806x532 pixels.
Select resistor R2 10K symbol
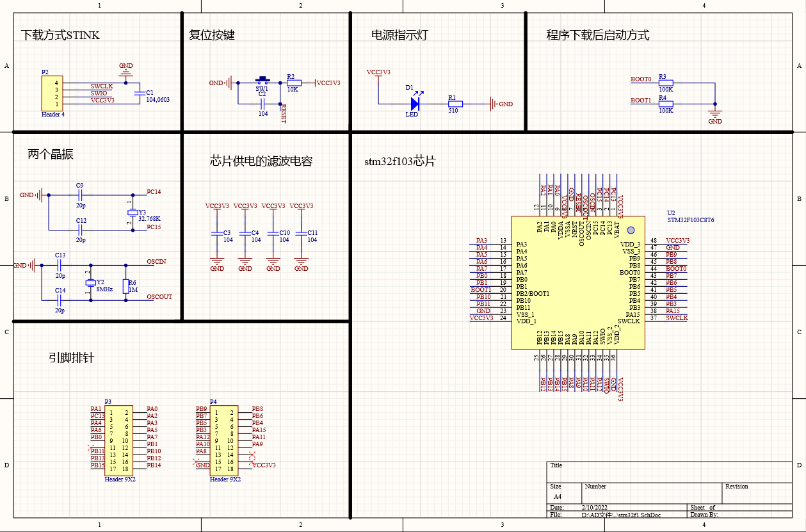coord(293,83)
